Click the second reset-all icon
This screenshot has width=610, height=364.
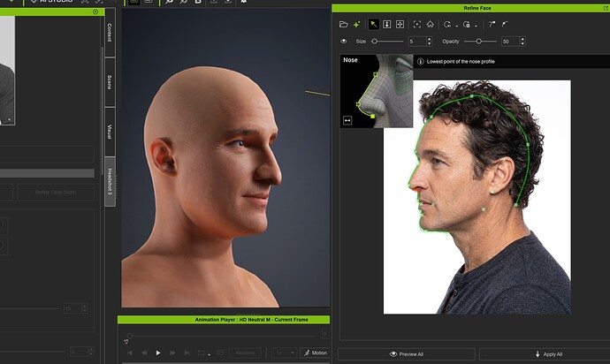click(467, 25)
